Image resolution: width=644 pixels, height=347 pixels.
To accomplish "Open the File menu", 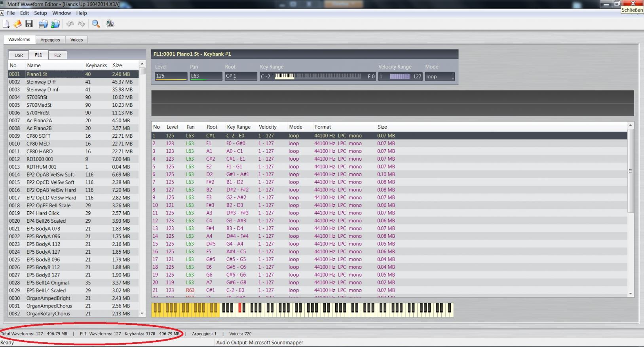I will (x=11, y=13).
